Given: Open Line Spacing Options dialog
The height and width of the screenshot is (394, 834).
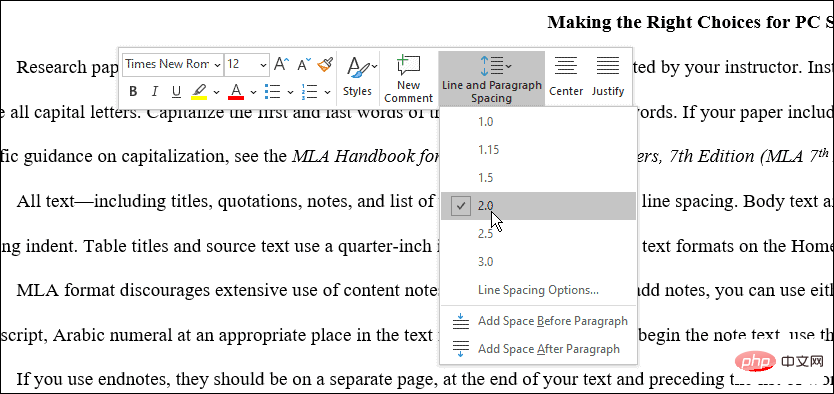Looking at the screenshot, I should coord(538,290).
